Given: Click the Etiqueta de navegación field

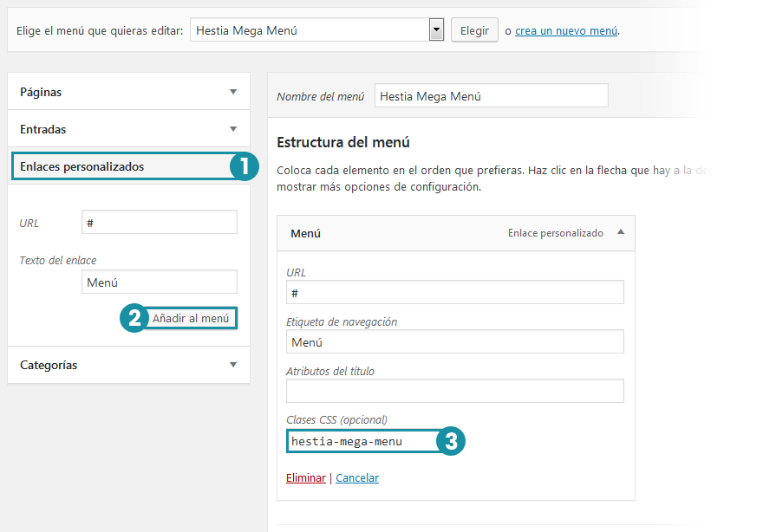Looking at the screenshot, I should [454, 342].
